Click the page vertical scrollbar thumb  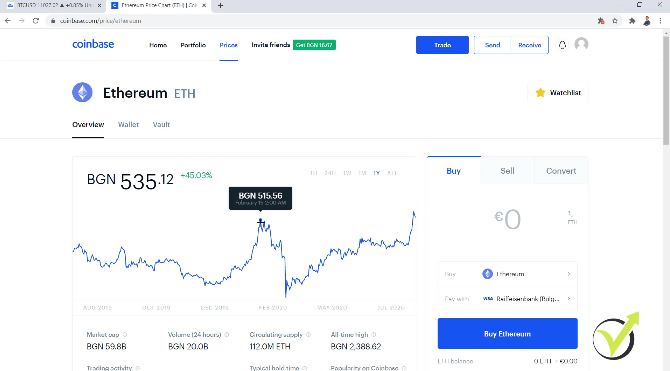pos(666,90)
